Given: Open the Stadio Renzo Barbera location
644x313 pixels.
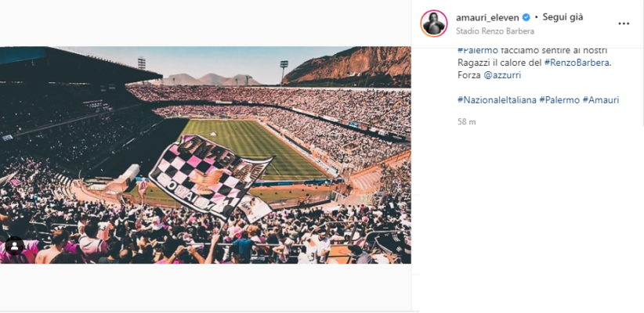Looking at the screenshot, I should 495,31.
